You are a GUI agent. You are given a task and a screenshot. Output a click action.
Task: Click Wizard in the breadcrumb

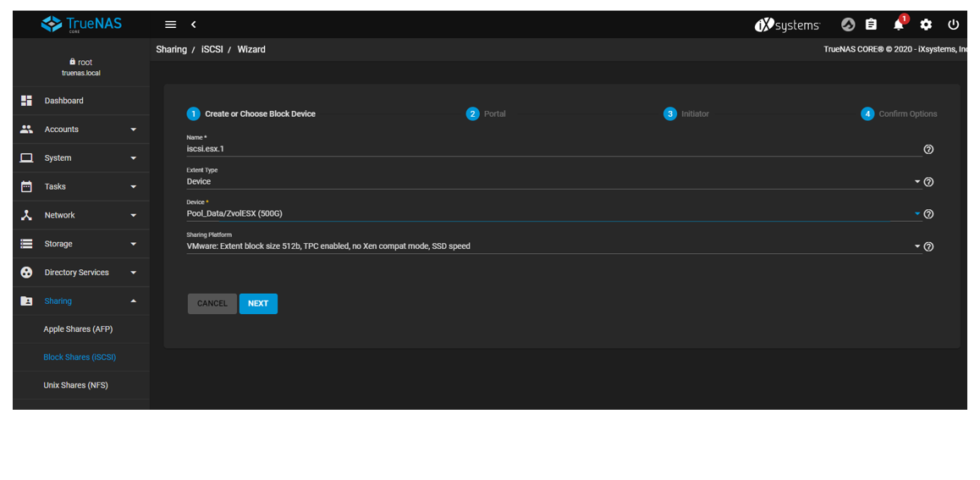(x=251, y=49)
